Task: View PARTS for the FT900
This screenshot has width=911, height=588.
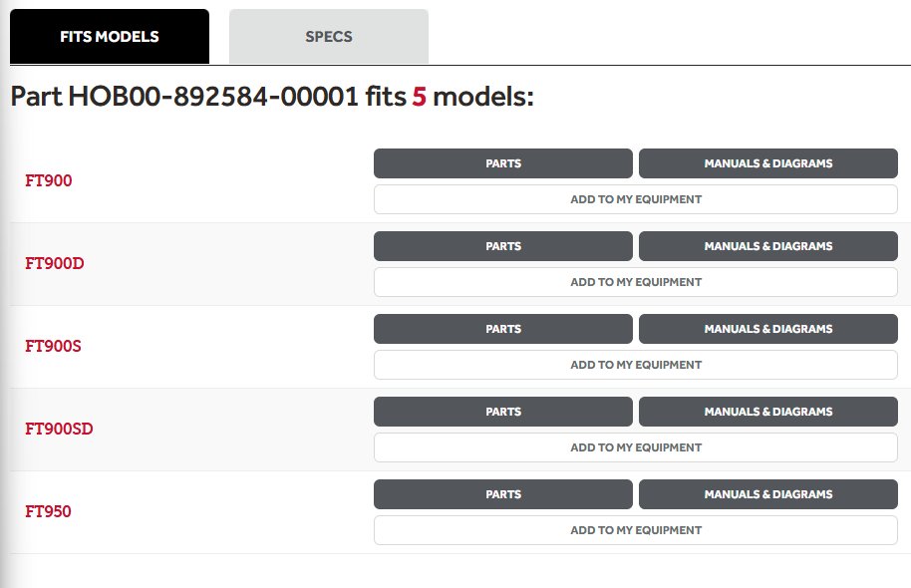Action: pyautogui.click(x=502, y=163)
